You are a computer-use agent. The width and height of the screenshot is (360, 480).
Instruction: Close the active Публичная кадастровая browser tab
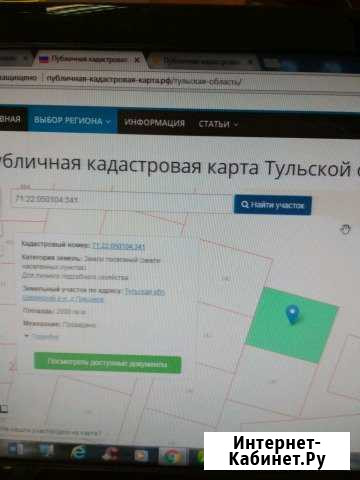tap(137, 60)
